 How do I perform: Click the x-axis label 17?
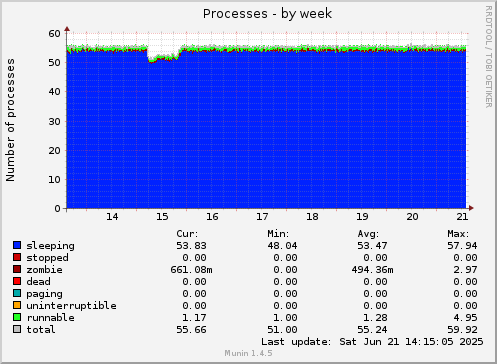tap(262, 217)
